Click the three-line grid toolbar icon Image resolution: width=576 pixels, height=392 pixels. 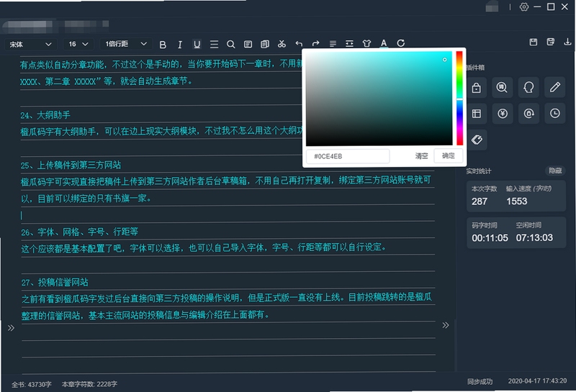(214, 45)
